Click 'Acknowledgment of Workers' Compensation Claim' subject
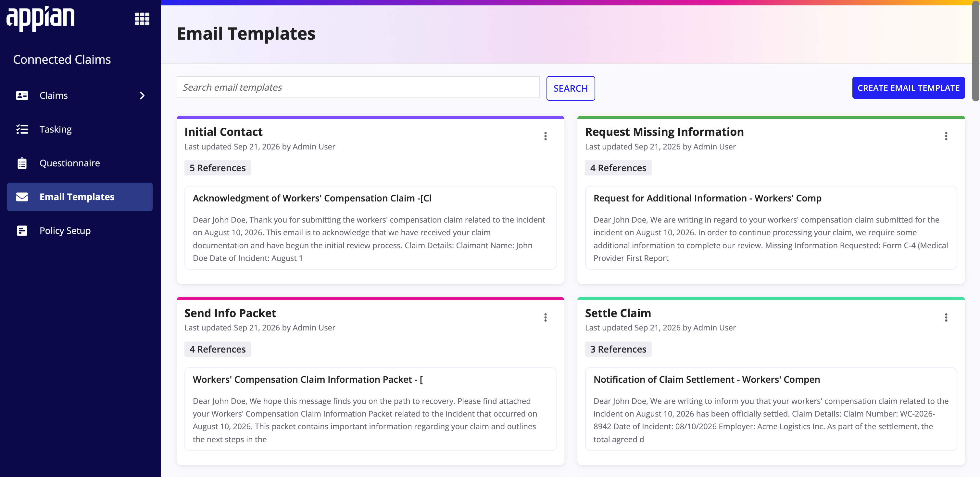Screen dimensions: 980x477 [312, 198]
